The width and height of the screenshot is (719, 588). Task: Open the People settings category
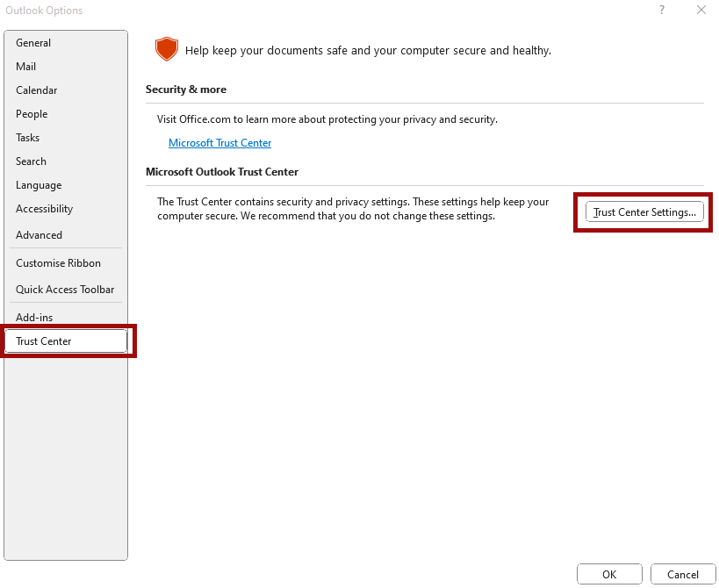pyautogui.click(x=66, y=114)
